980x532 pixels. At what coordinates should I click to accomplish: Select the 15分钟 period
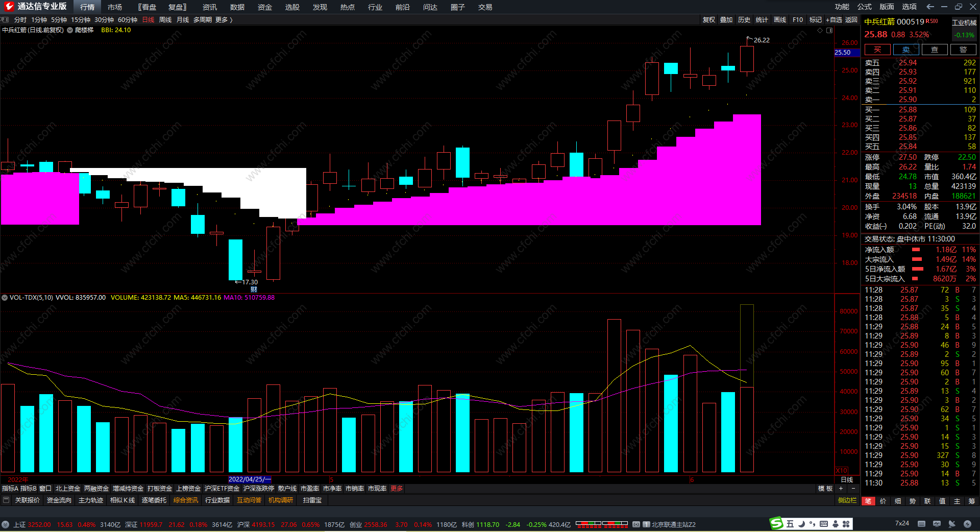(81, 20)
